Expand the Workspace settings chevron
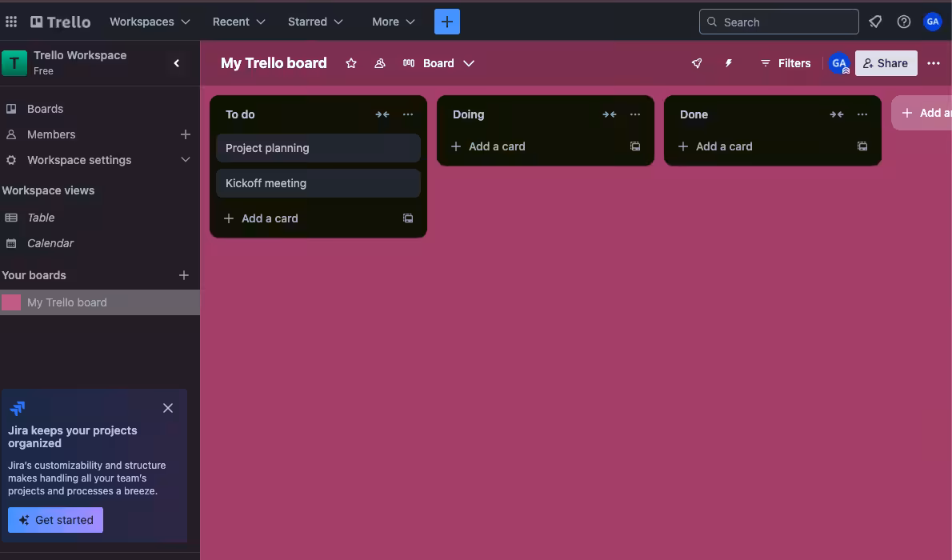952x560 pixels. pyautogui.click(x=186, y=160)
